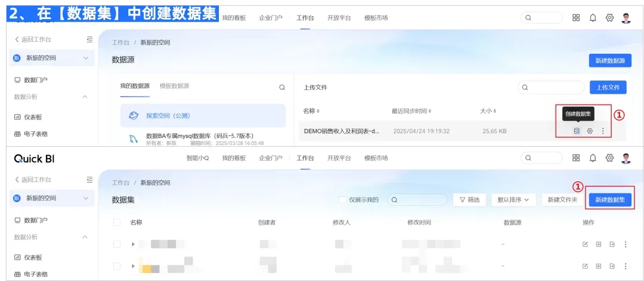
Task: Collapse the sidebar using the icon beside 返回工作台 on the 数据集 page
Action: 89,180
